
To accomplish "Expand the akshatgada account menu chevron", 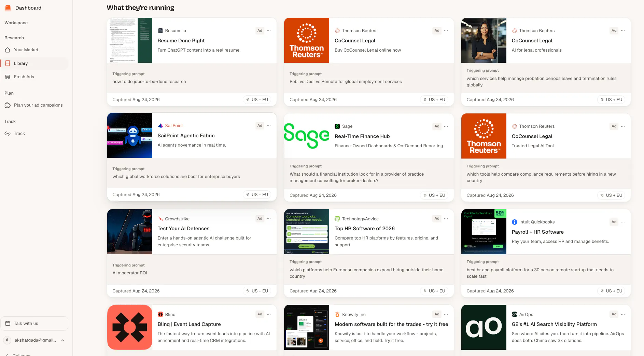I will [x=63, y=340].
